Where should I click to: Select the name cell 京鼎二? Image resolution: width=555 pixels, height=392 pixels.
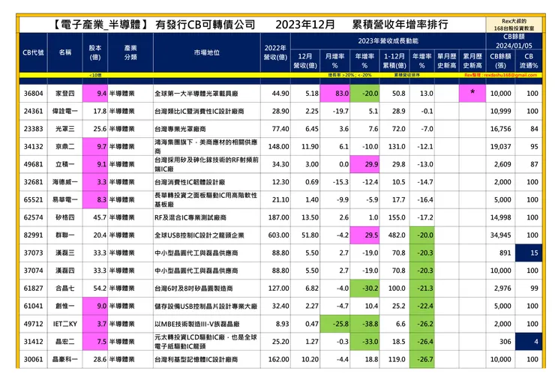point(65,146)
